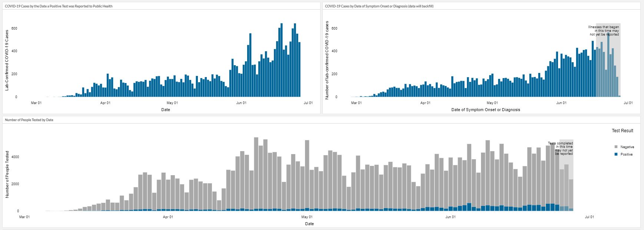Click Jul 01 tick on the bottom chart
The width and height of the screenshot is (644, 230).
(x=589, y=217)
